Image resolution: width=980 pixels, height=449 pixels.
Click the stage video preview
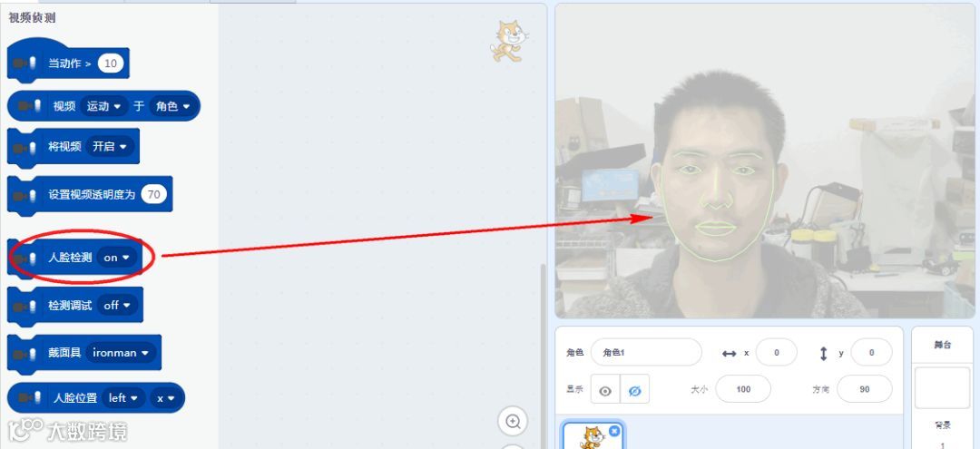[765, 161]
